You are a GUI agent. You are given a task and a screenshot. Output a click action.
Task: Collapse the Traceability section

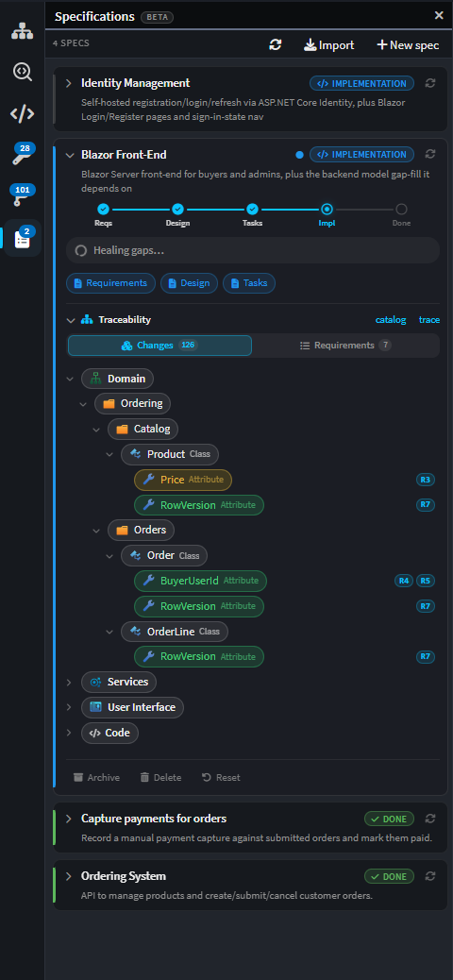pos(70,320)
